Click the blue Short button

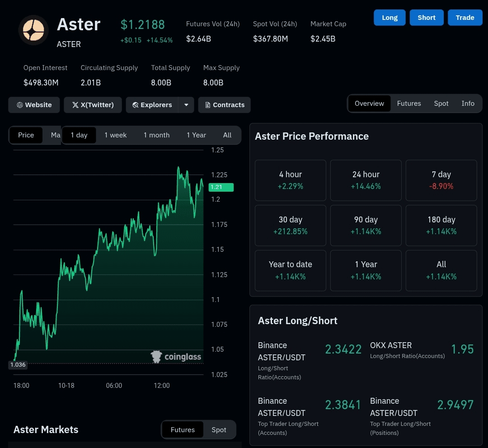[x=427, y=18]
